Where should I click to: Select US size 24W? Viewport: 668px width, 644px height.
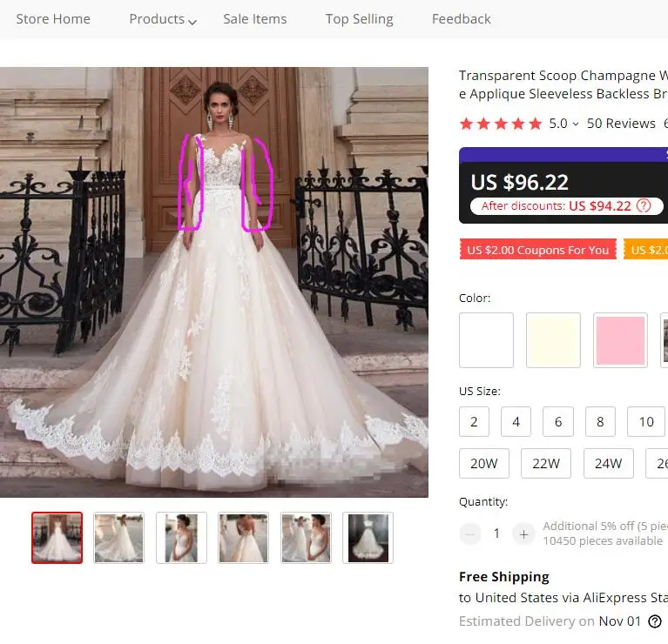[x=609, y=463]
